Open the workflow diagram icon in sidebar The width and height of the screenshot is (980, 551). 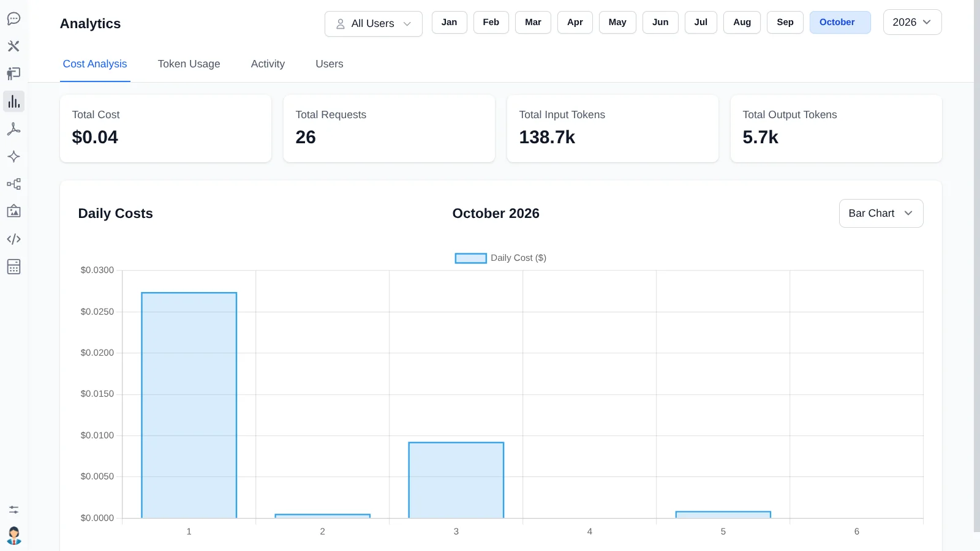13,184
